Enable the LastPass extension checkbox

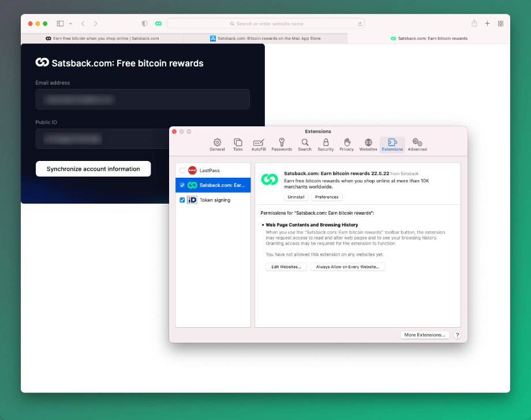pyautogui.click(x=182, y=170)
